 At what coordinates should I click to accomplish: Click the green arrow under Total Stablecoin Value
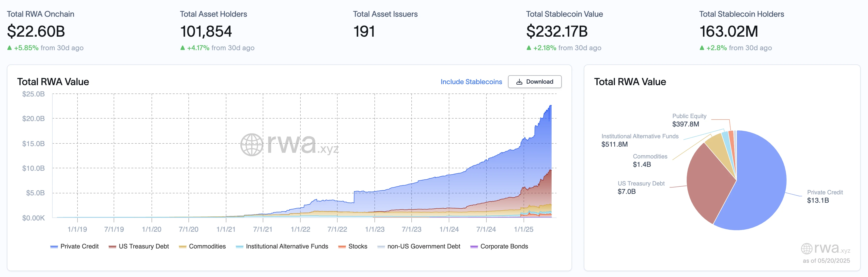coord(529,48)
